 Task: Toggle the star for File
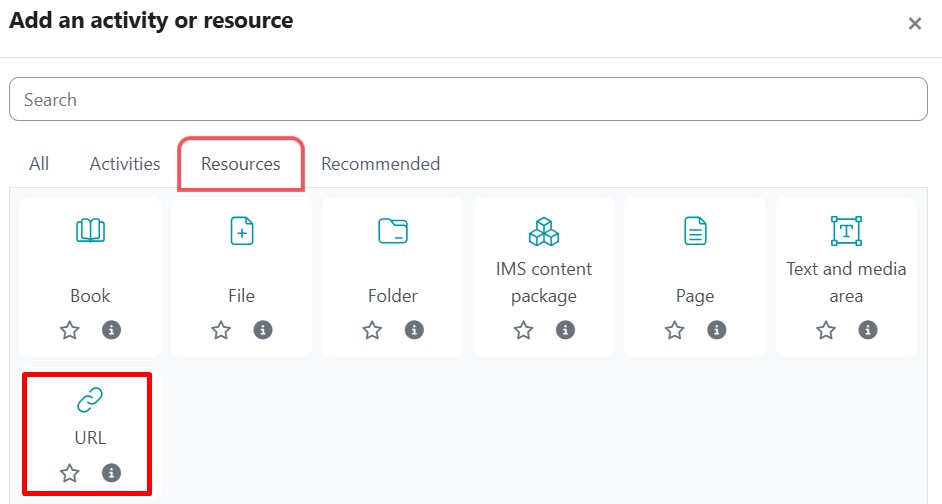click(x=221, y=330)
